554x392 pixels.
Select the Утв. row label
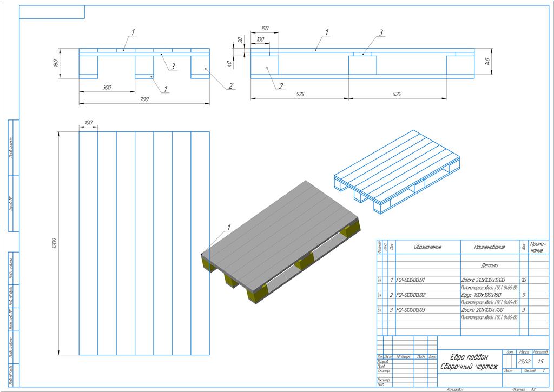380,384
